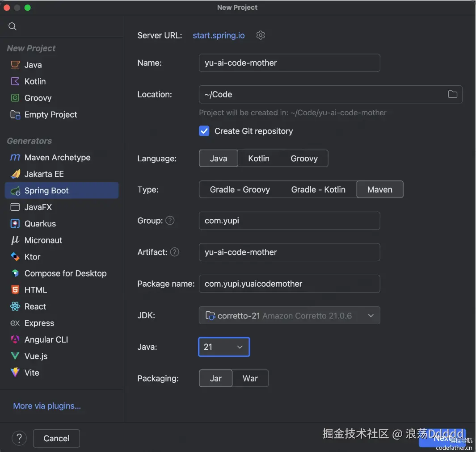The width and height of the screenshot is (476, 452).
Task: Toggle Create Git repository checkbox
Action: [204, 131]
